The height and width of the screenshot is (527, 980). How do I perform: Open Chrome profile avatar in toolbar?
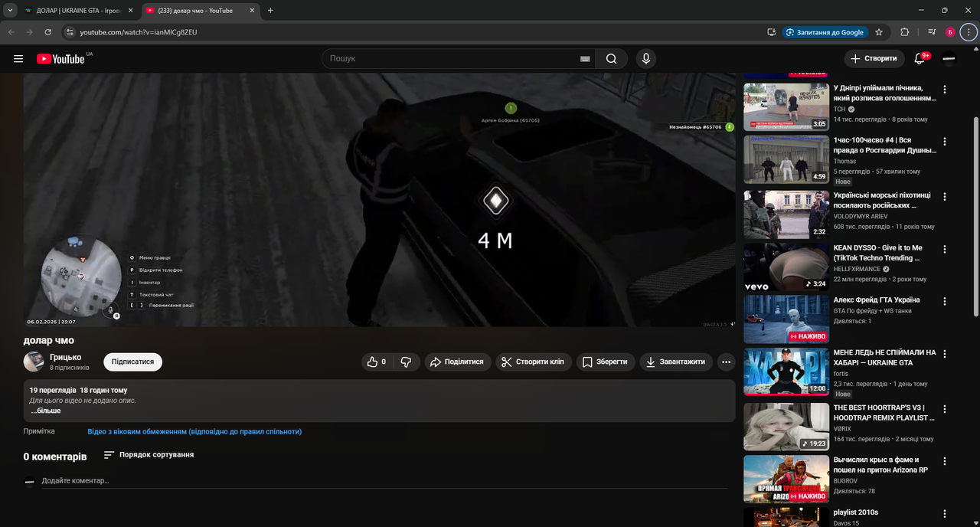pos(950,32)
